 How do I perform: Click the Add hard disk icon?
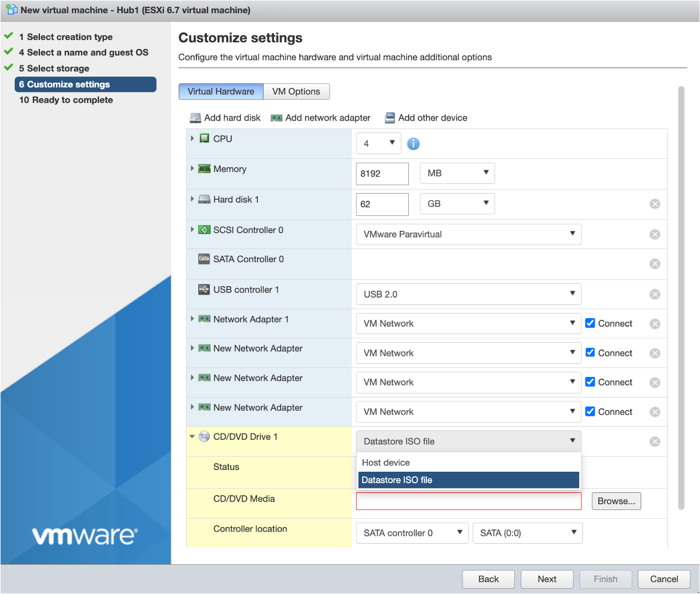tap(195, 118)
